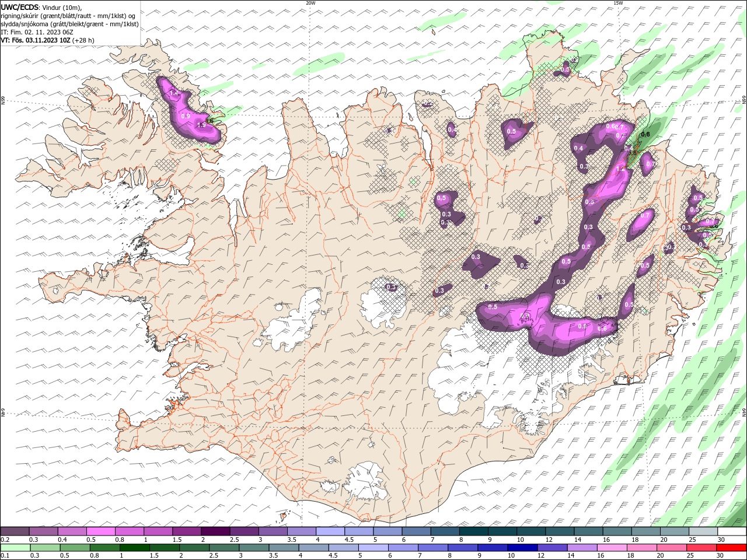This screenshot has height=560, width=747.
Task: Click the 'IT: Fim. 02. 11. 2023 06Z' line
Action: (37, 32)
